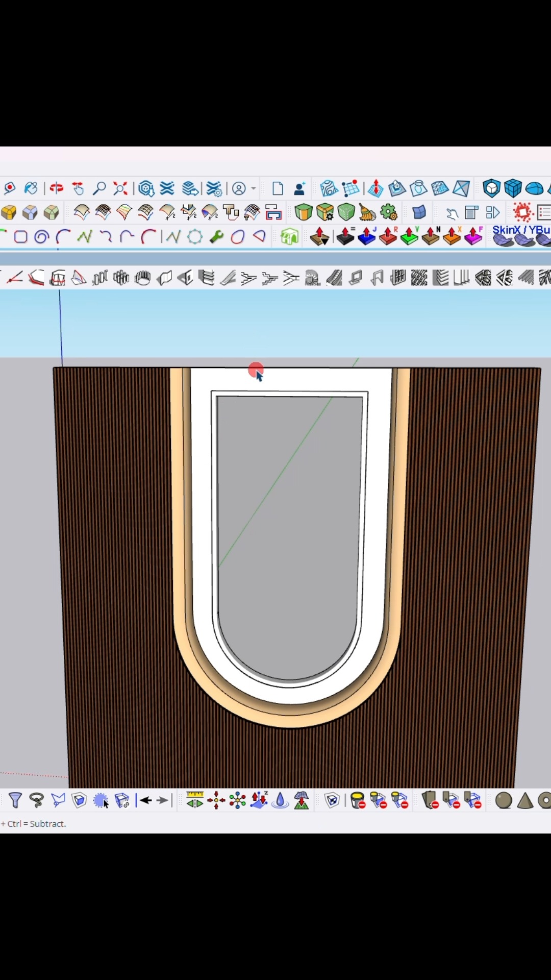Select the magenta Follow Push Pull F
551x980 pixels.
click(x=474, y=236)
